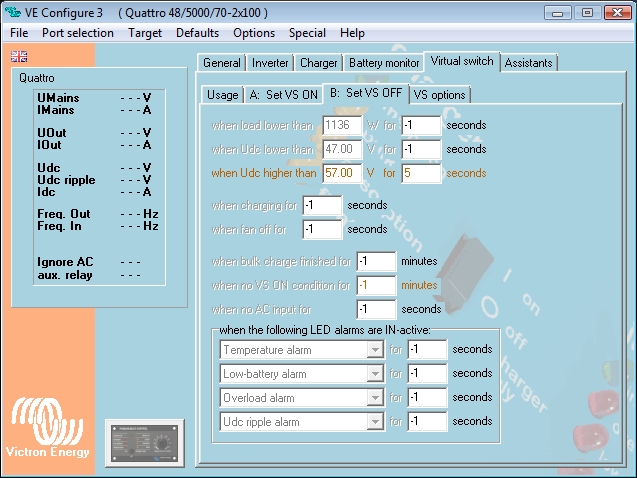Click the when fan off for field
Image resolution: width=637 pixels, height=478 pixels.
point(322,229)
